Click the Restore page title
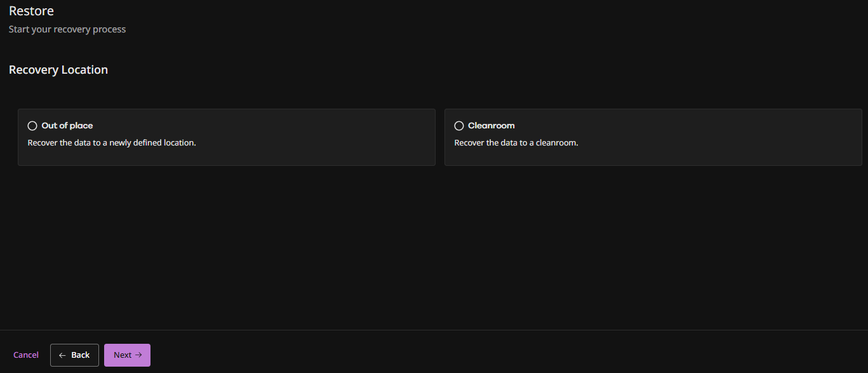Viewport: 868px width, 373px height. [x=31, y=11]
